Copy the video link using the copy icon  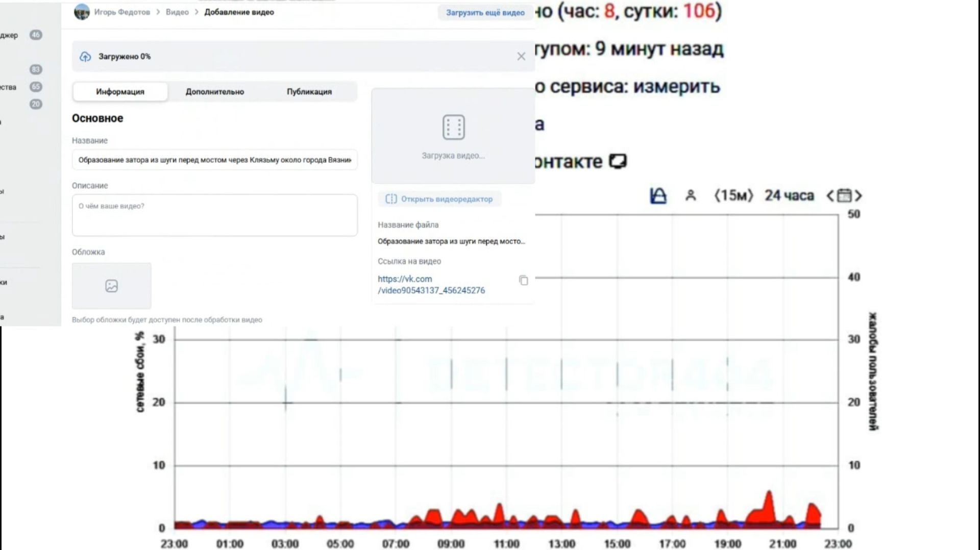point(524,280)
